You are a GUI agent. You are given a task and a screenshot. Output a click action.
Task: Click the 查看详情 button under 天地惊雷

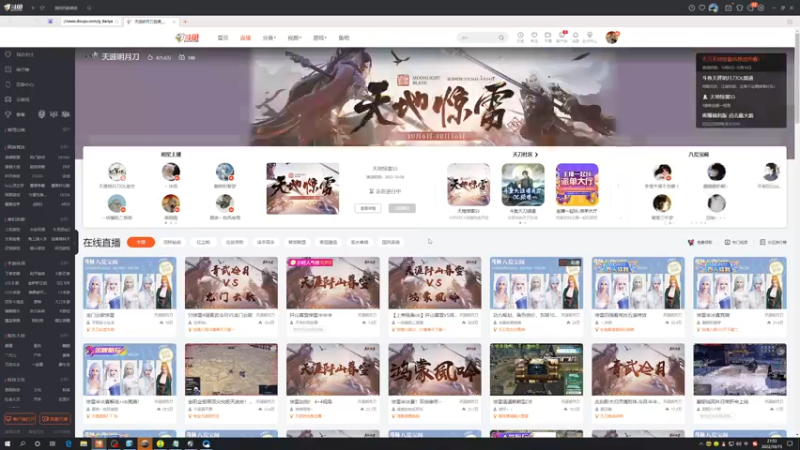point(367,208)
